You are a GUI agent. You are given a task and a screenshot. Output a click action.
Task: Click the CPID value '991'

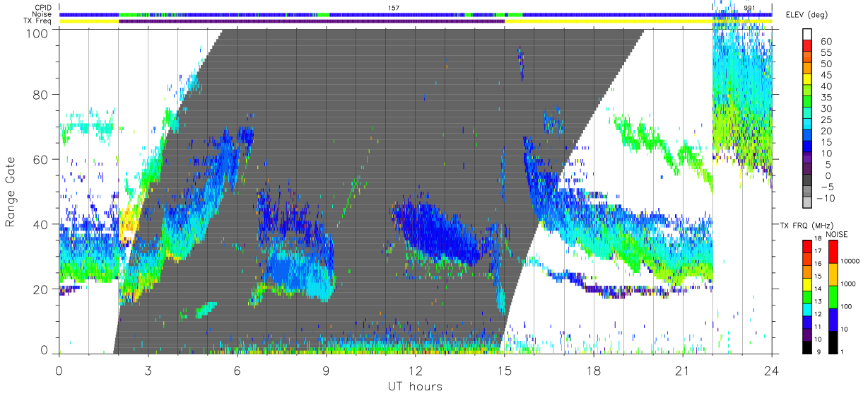pyautogui.click(x=749, y=8)
